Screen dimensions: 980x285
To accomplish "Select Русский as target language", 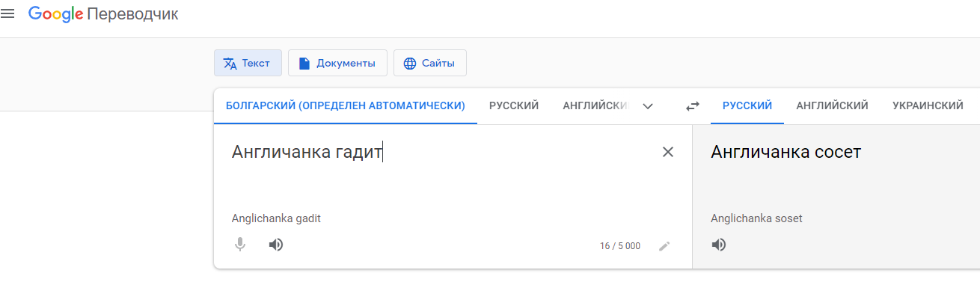I will pyautogui.click(x=747, y=106).
